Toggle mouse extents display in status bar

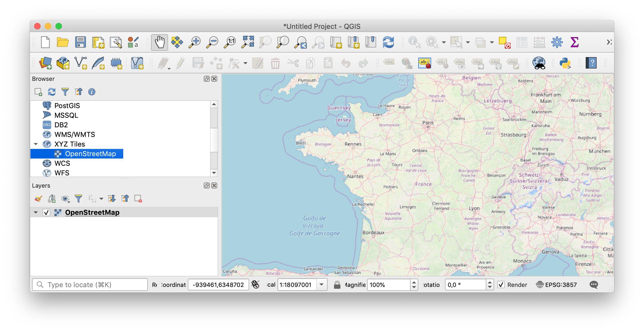(x=255, y=284)
